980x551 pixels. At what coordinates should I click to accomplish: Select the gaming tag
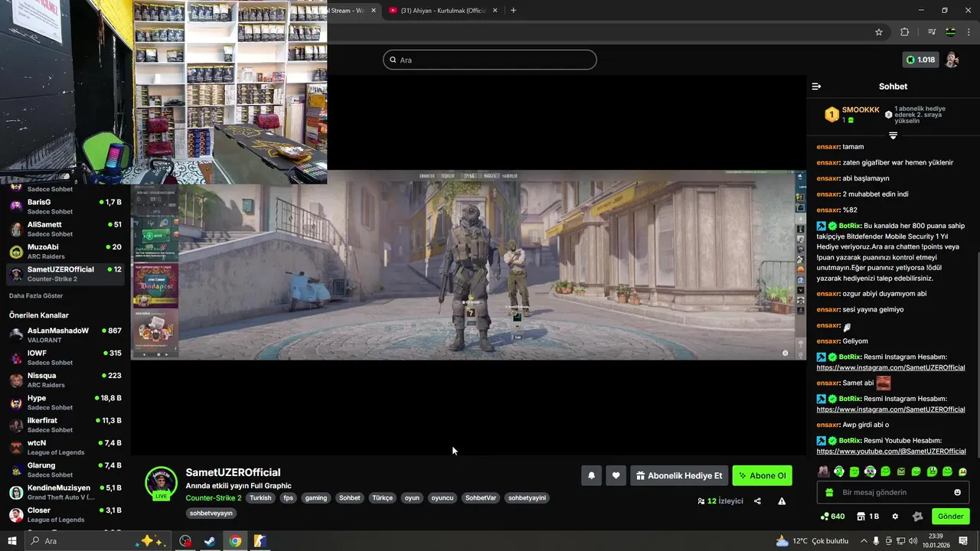click(x=315, y=497)
